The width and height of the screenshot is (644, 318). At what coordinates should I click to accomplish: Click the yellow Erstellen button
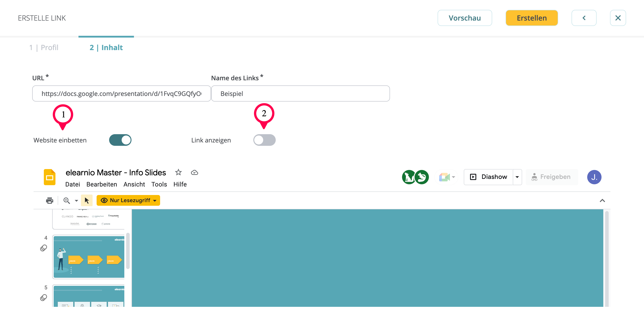(532, 18)
